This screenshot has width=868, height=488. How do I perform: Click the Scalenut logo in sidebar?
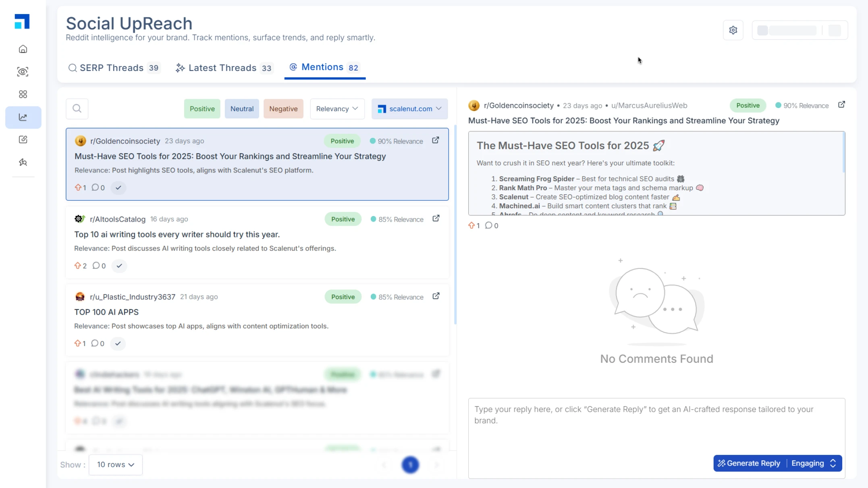22,22
